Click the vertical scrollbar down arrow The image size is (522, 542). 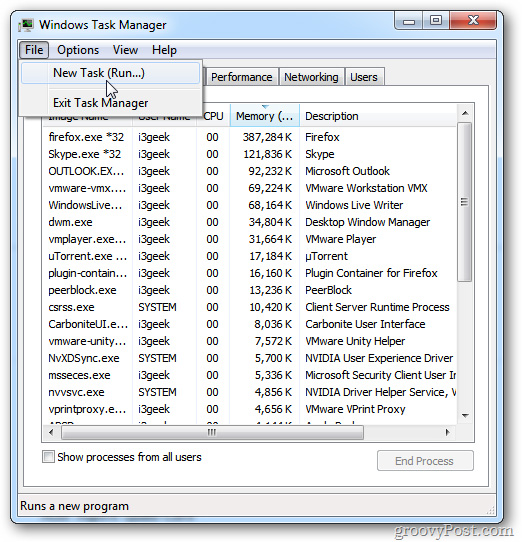tap(465, 415)
